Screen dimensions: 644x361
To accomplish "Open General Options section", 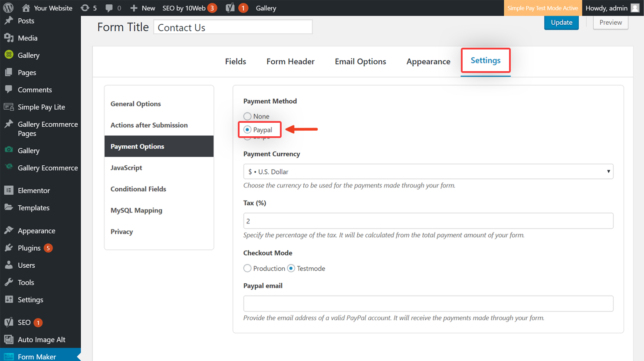I will 159,104.
